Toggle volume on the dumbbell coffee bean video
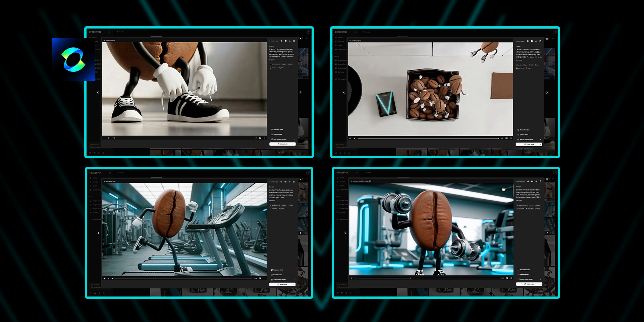 (x=356, y=278)
